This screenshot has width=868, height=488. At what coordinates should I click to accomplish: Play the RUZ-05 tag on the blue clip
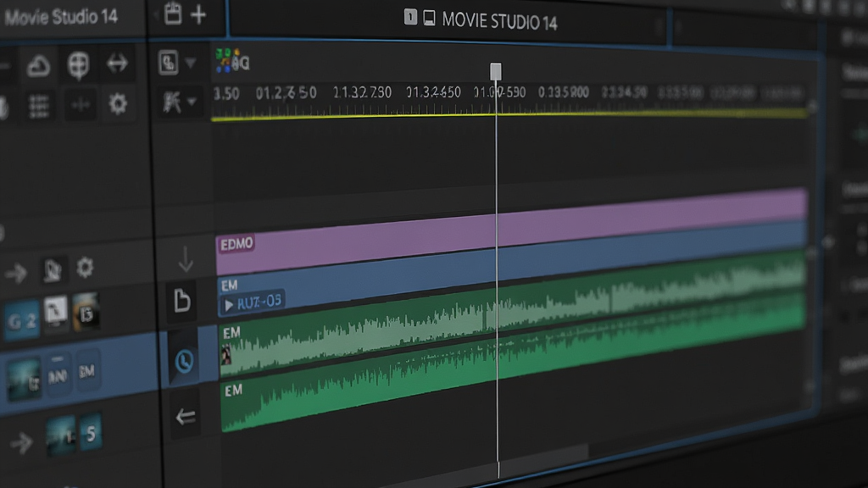(x=253, y=302)
